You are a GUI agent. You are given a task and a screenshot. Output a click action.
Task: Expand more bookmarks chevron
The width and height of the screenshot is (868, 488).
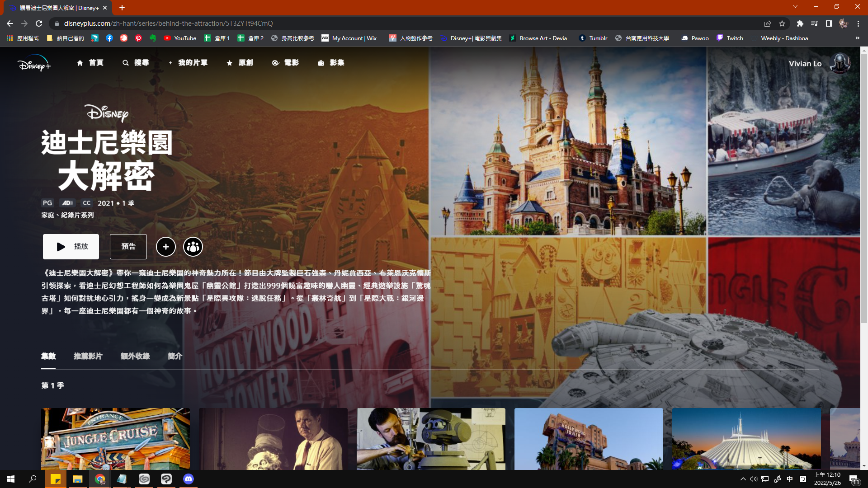(858, 38)
